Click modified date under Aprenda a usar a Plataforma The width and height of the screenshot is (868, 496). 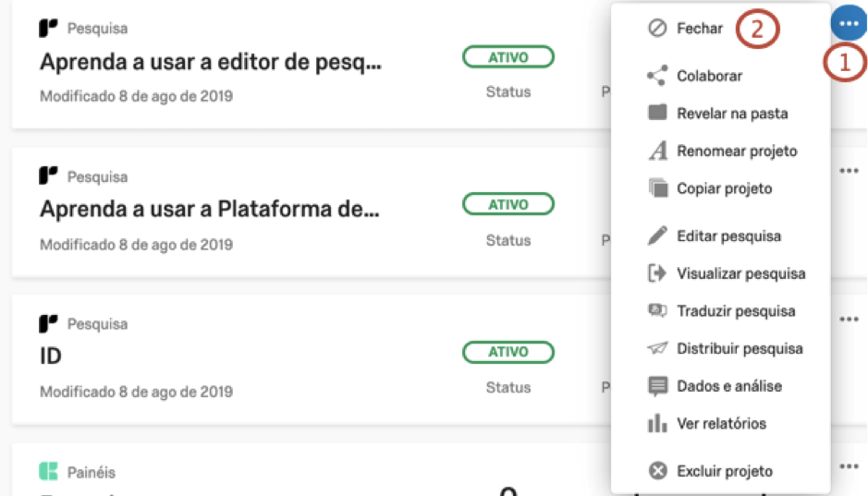tap(136, 245)
